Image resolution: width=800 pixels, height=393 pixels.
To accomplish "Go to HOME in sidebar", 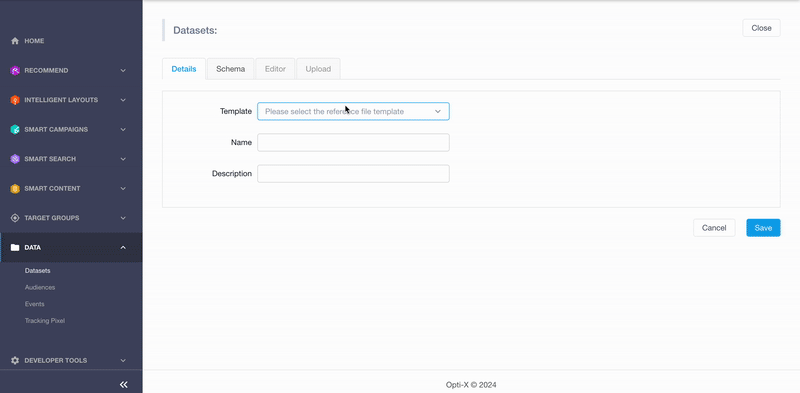I will [x=34, y=41].
